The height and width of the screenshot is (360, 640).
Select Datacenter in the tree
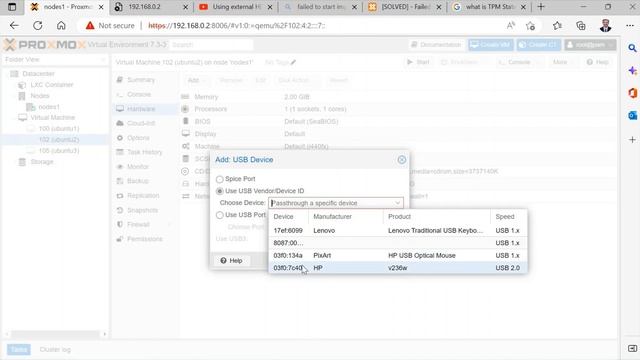tap(38, 74)
